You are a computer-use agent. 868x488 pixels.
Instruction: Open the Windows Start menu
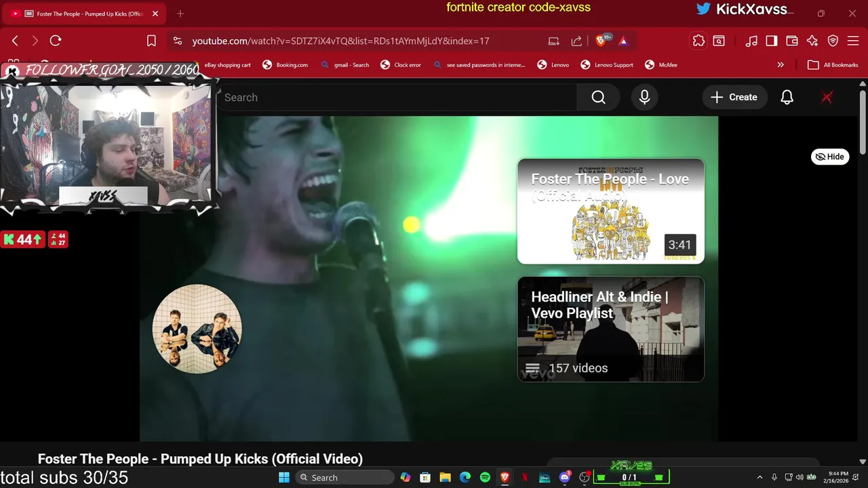(x=284, y=477)
